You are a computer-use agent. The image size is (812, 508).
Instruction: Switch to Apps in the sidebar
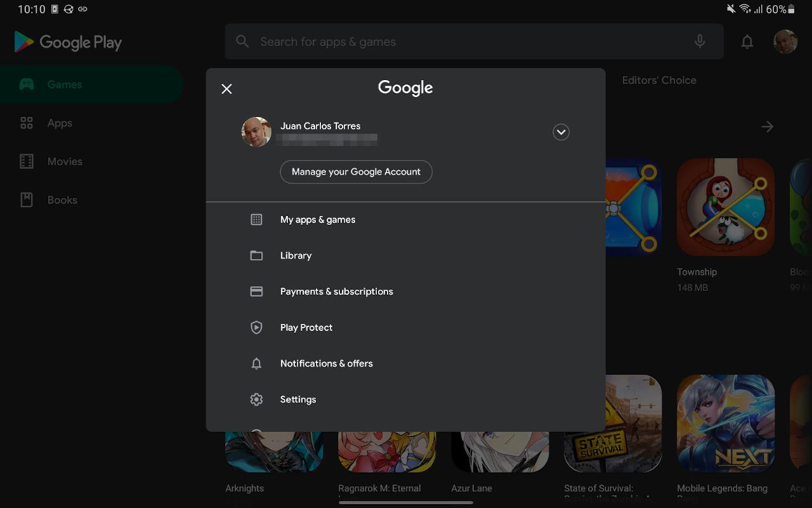(x=60, y=123)
